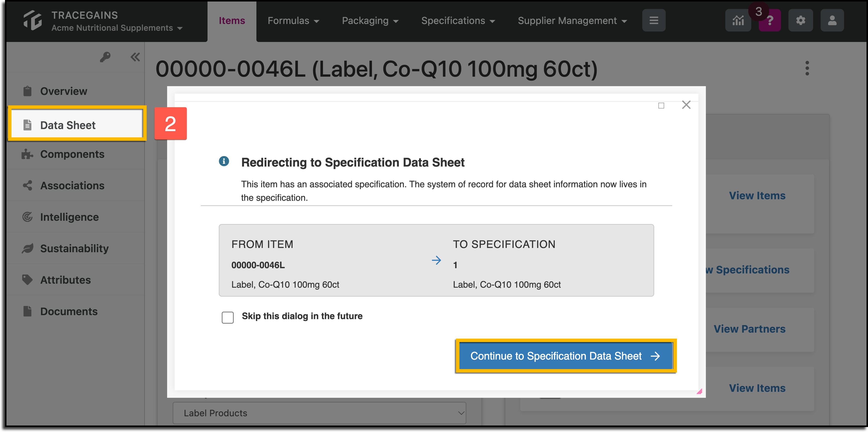Screen dimensions: 868x432
Task: Click the View Partners link
Action: coord(749,329)
